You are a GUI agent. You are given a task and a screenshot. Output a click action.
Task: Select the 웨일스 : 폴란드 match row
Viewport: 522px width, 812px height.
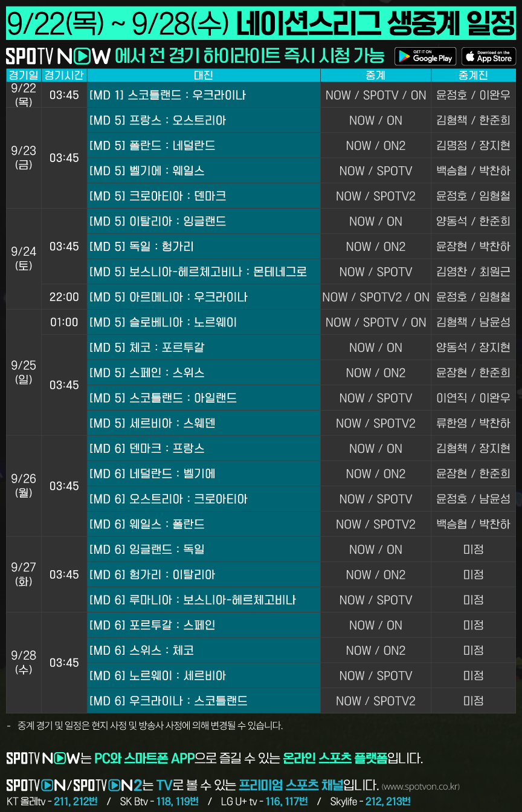point(204,524)
